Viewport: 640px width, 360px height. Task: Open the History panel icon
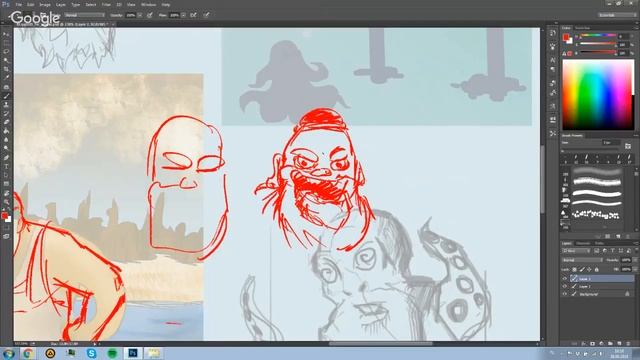point(553,33)
